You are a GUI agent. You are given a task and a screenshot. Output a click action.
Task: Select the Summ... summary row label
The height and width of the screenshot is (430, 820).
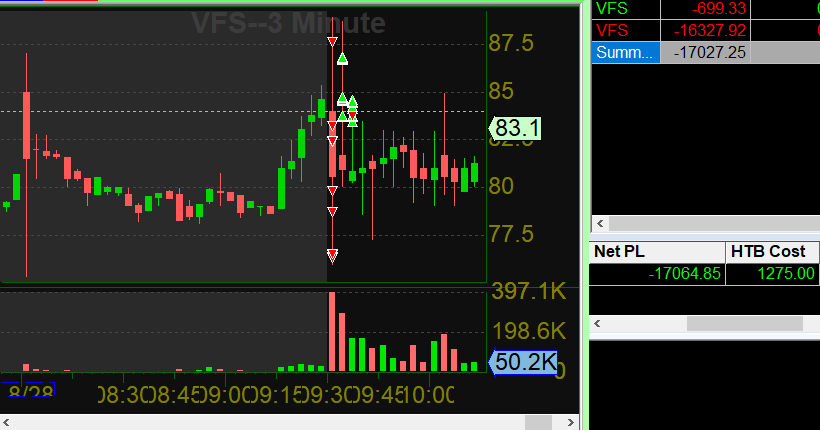pos(625,53)
